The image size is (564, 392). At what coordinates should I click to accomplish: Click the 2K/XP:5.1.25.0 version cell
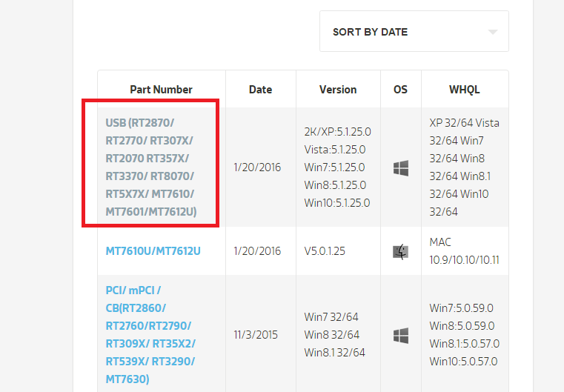click(x=337, y=132)
